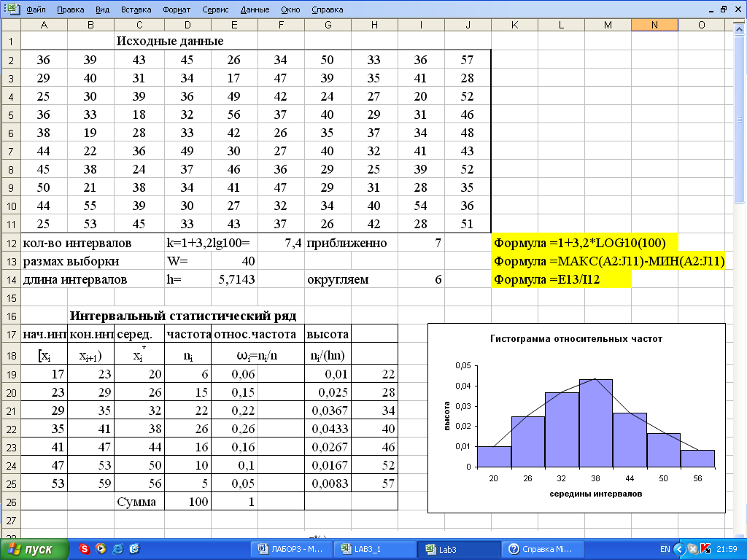Select the высота header cell
747x560 pixels.
328,334
